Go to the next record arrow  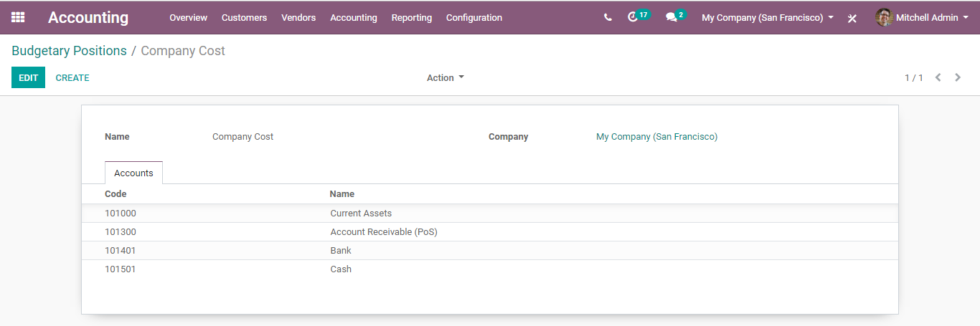[958, 77]
